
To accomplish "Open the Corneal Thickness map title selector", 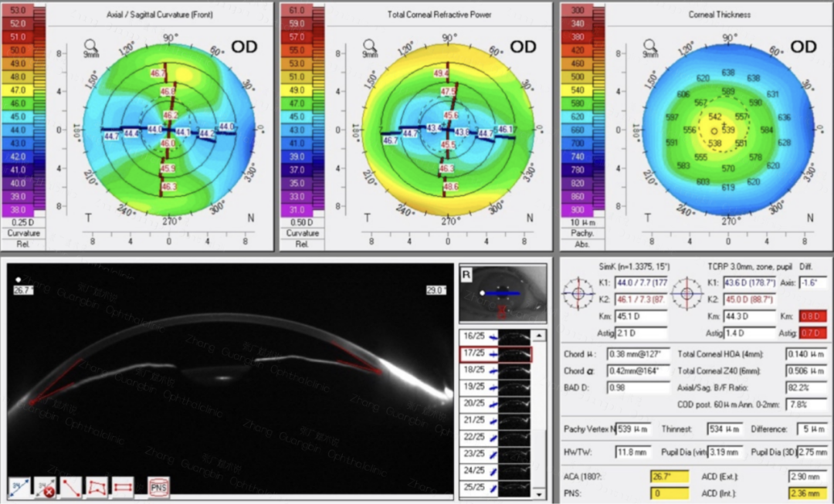I will [719, 14].
